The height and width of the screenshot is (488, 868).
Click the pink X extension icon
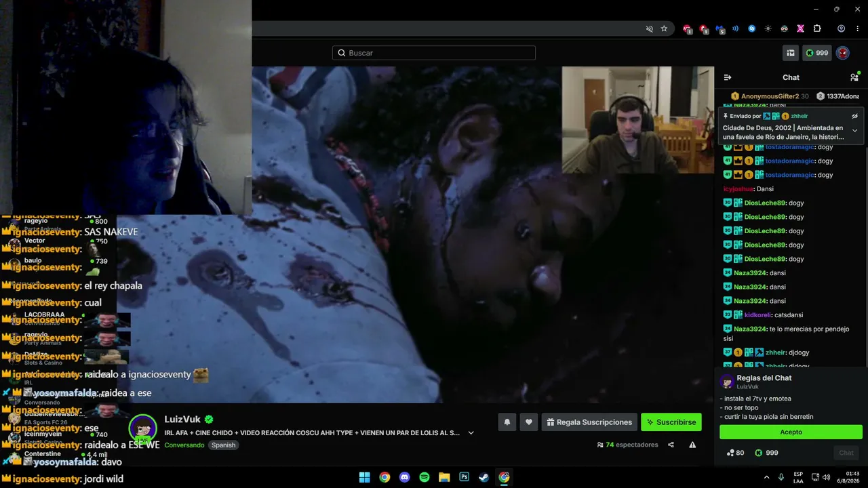tap(800, 28)
